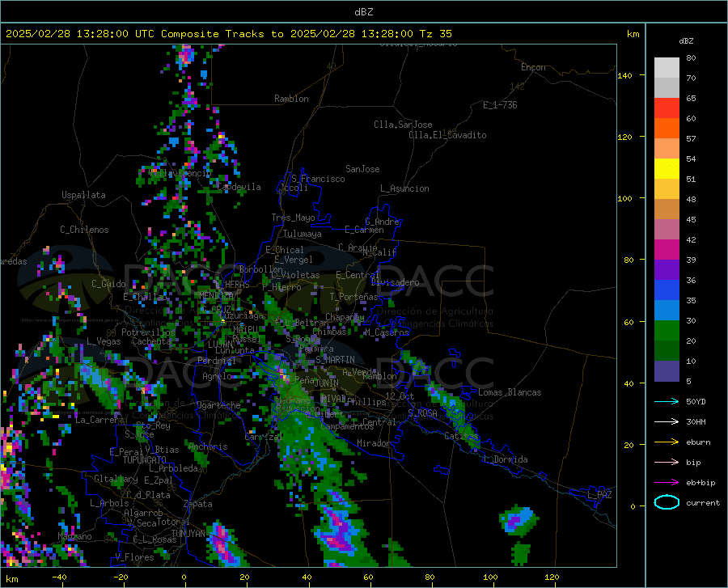Image resolution: width=728 pixels, height=588 pixels.
Task: Pick the green 30–20 dBZ swatch
Action: tap(667, 331)
